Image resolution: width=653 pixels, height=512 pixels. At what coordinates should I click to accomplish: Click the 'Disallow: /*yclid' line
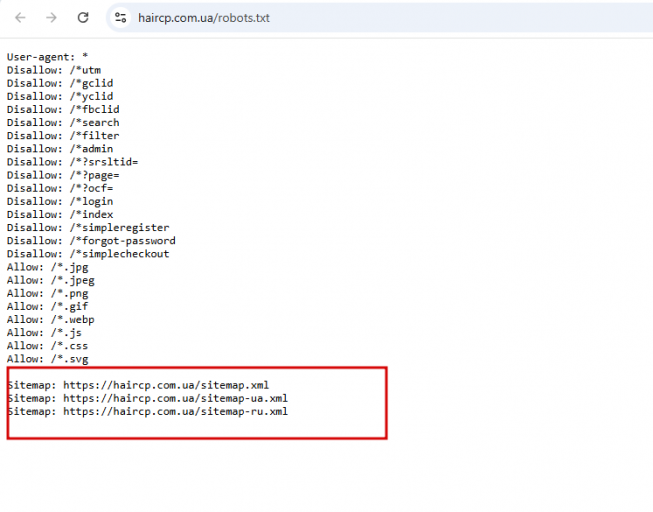(x=60, y=96)
